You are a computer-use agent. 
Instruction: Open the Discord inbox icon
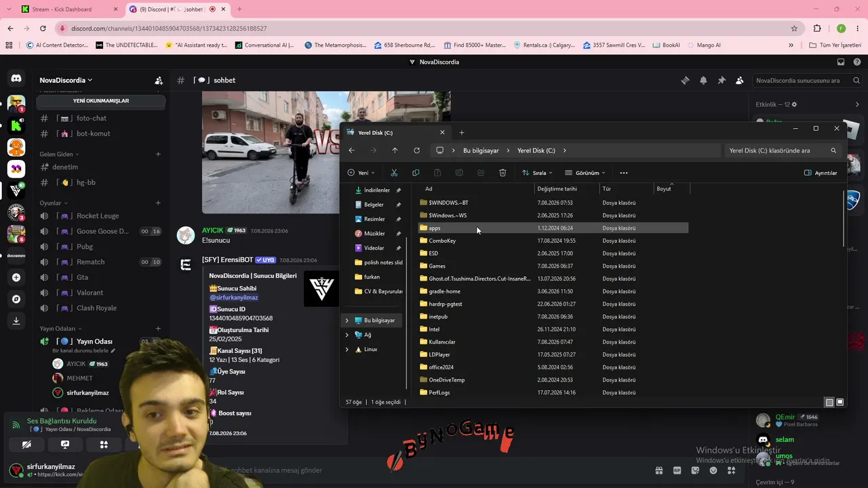(841, 62)
